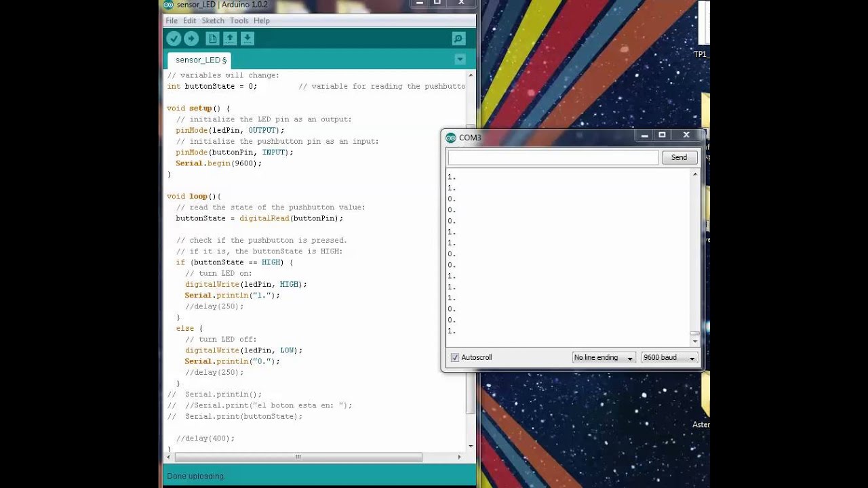Click the New sketch icon
The height and width of the screenshot is (488, 868).
pos(212,39)
